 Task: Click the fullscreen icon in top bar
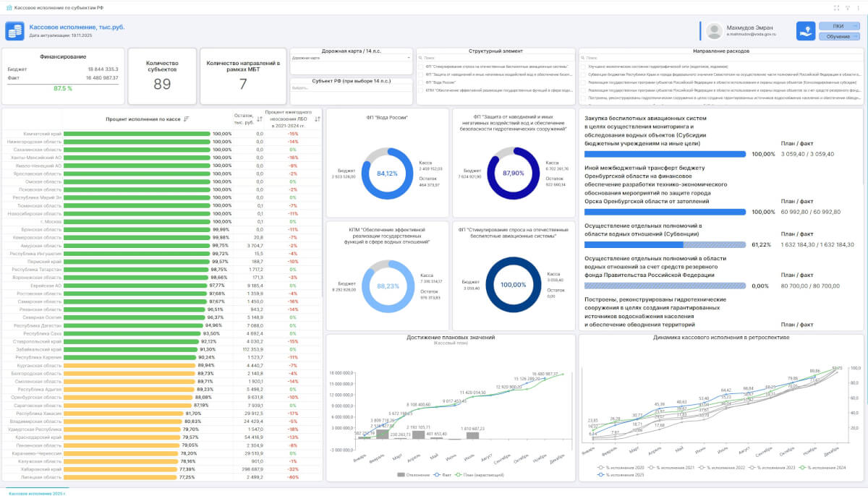(x=837, y=7)
